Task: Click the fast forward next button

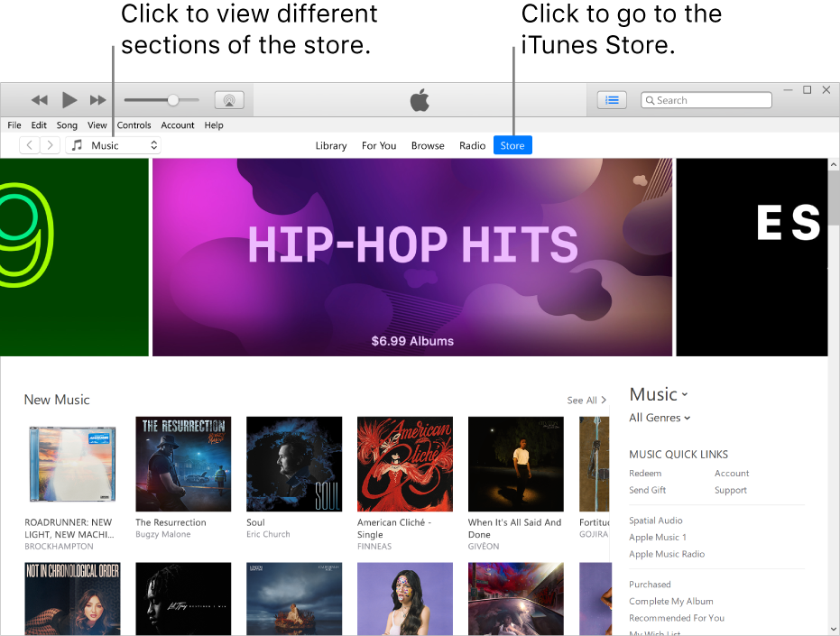Action: click(98, 99)
